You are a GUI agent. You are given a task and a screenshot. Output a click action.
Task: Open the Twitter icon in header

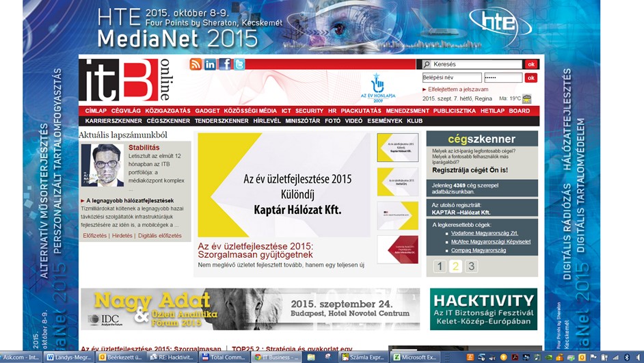click(239, 64)
